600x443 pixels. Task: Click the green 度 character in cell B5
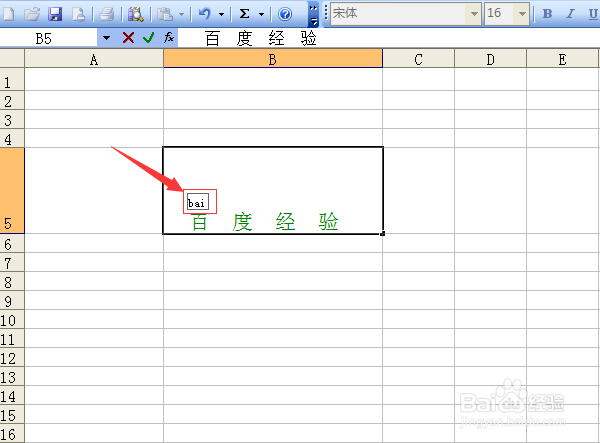tap(242, 222)
